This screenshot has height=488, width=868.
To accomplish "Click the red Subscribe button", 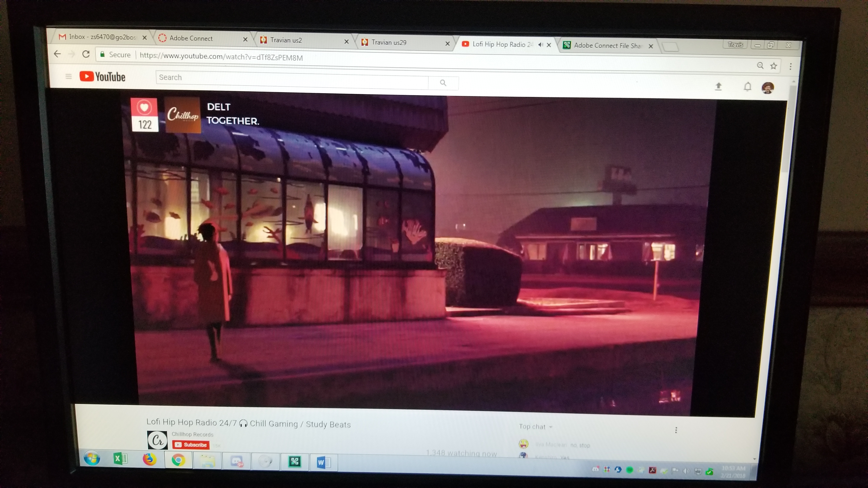I will tap(191, 445).
